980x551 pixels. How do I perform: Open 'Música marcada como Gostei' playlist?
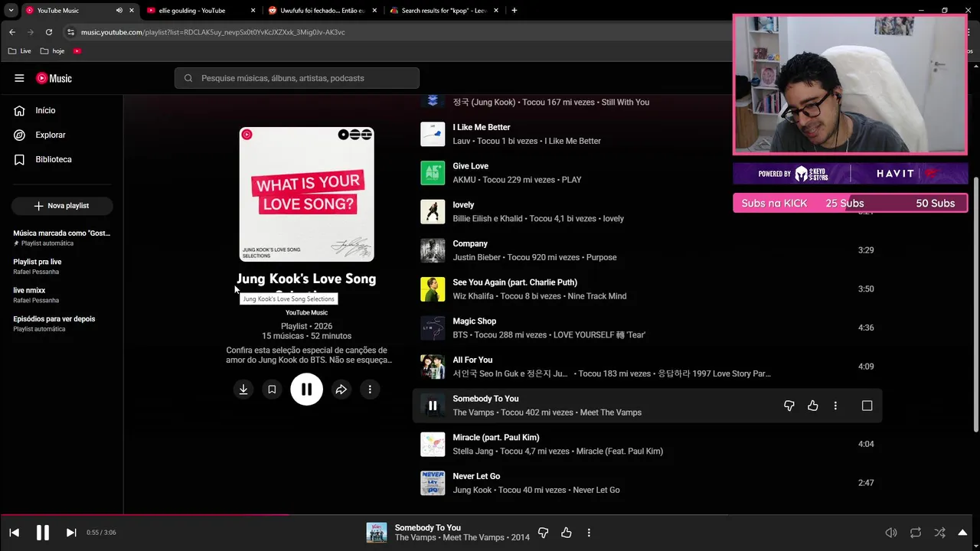point(61,237)
